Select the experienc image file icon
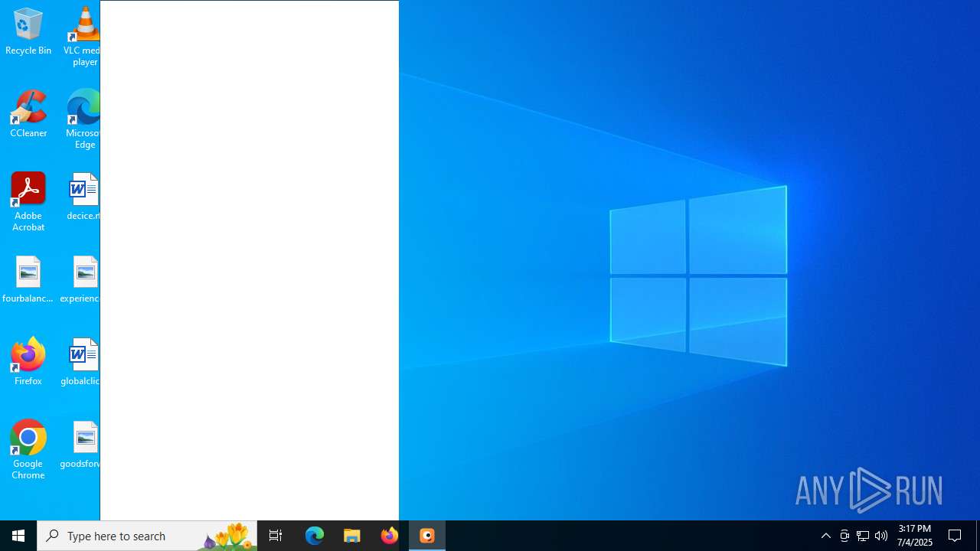Viewport: 980px width, 551px height. (81, 280)
